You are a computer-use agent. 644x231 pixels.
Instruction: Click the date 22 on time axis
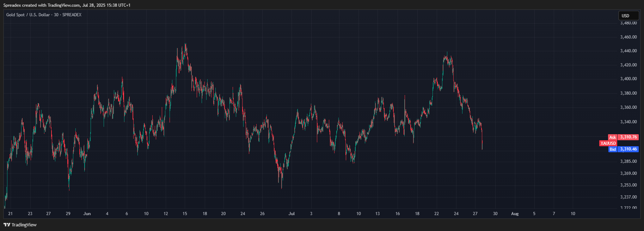pos(436,214)
